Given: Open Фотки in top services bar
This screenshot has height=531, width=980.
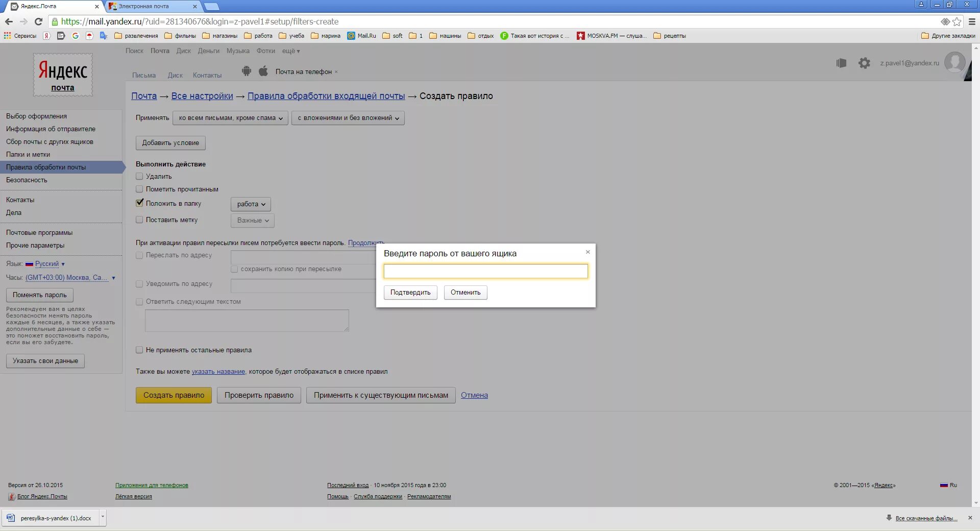Looking at the screenshot, I should (x=265, y=51).
